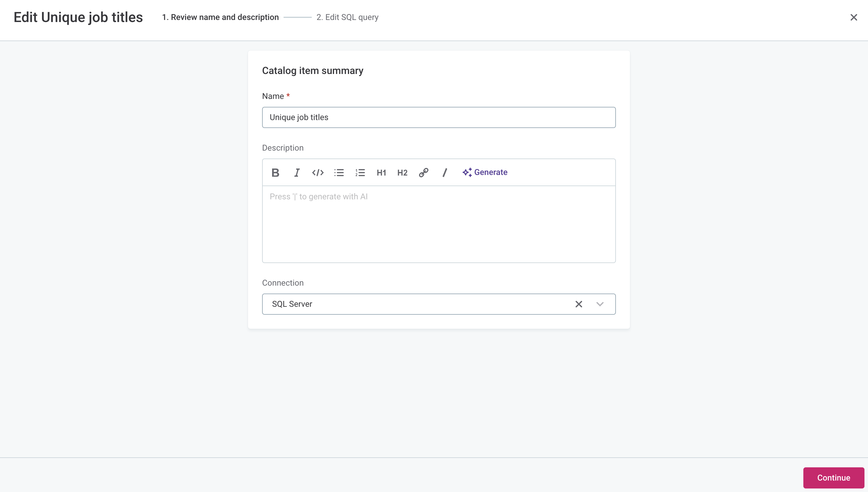This screenshot has width=868, height=492.
Task: Insert hyperlink in description
Action: [x=423, y=172]
